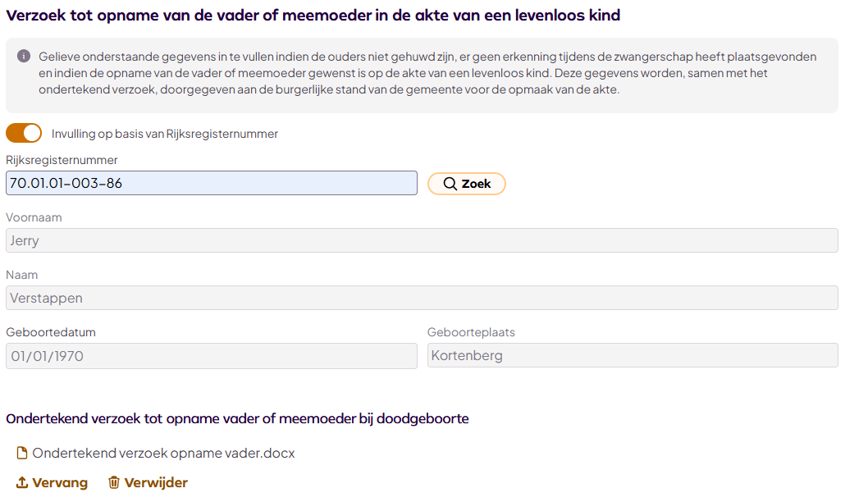Open 'Ondertekend verzoek opname vader.docx' file
Viewport: 868px width, 502px height.
163,453
